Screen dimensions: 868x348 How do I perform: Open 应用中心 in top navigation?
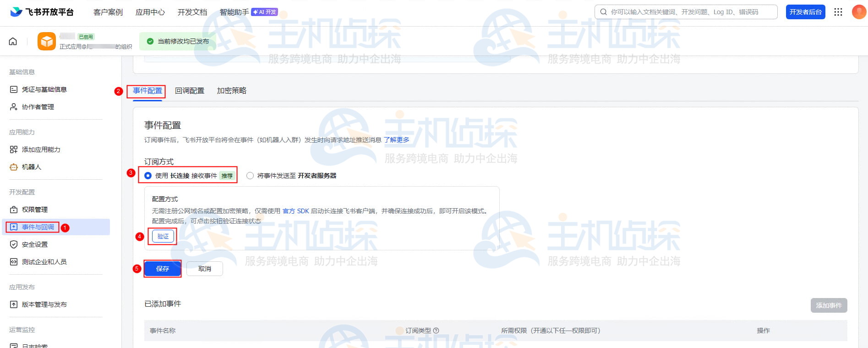point(150,12)
